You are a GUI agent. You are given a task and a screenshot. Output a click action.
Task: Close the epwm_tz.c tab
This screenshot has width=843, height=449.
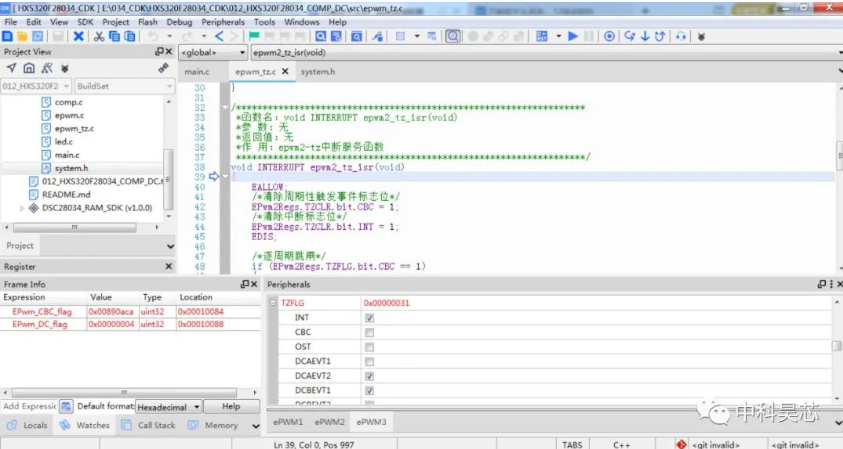pyautogui.click(x=285, y=71)
